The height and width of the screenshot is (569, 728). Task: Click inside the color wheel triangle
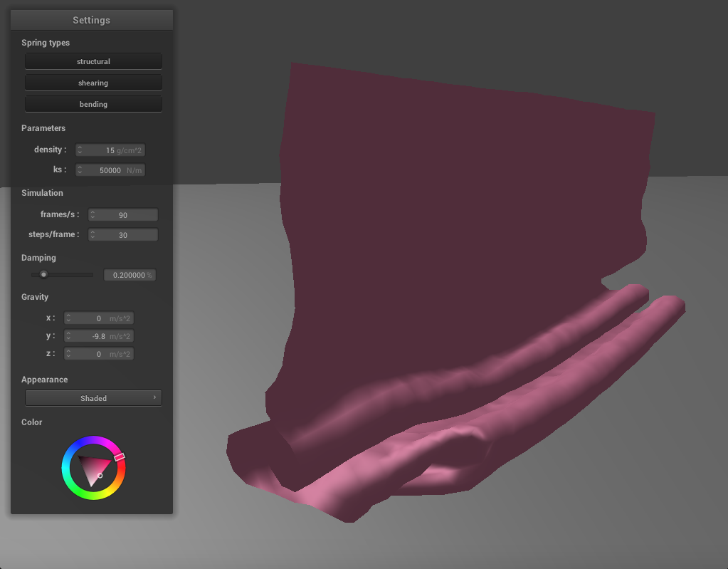click(x=94, y=469)
